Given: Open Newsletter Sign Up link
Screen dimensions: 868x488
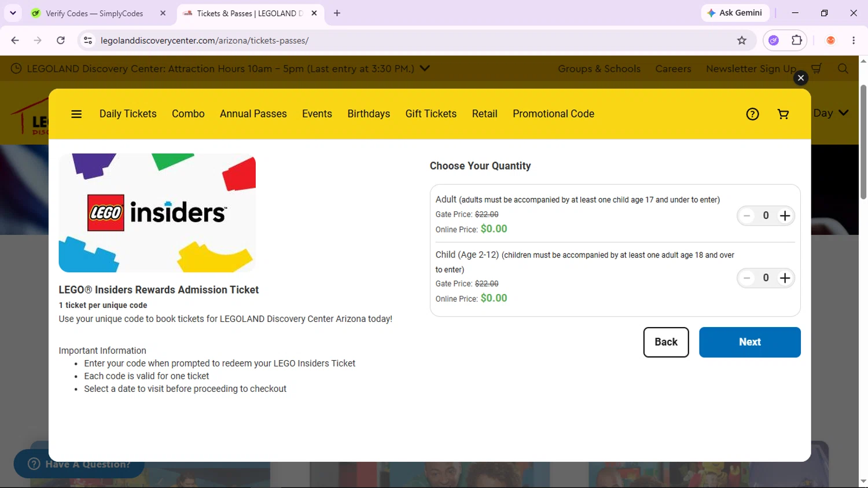Looking at the screenshot, I should [751, 69].
